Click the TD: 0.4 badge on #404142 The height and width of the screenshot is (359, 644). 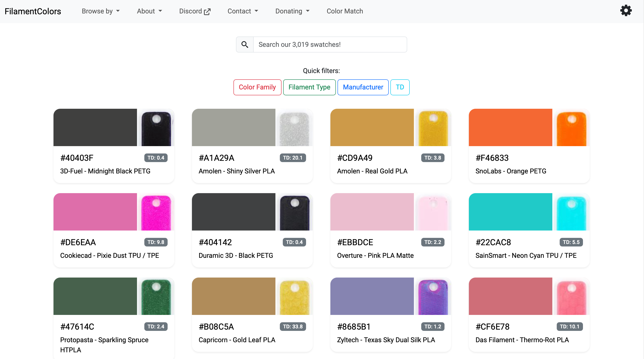pos(294,242)
